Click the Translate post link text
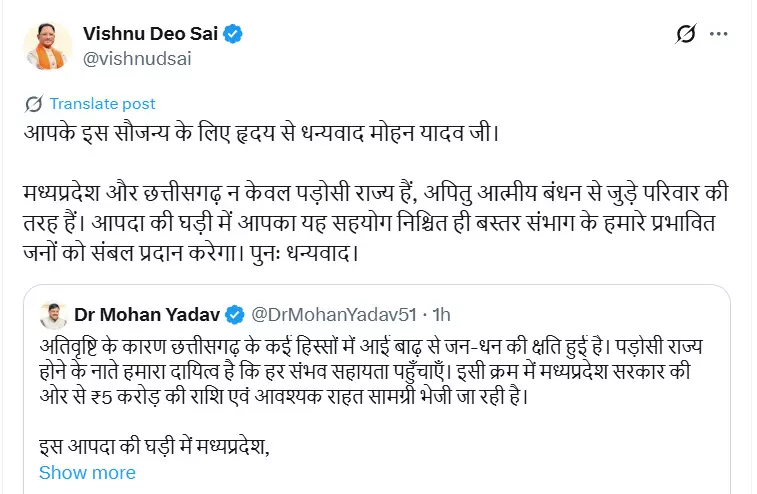757x494 pixels. point(102,104)
